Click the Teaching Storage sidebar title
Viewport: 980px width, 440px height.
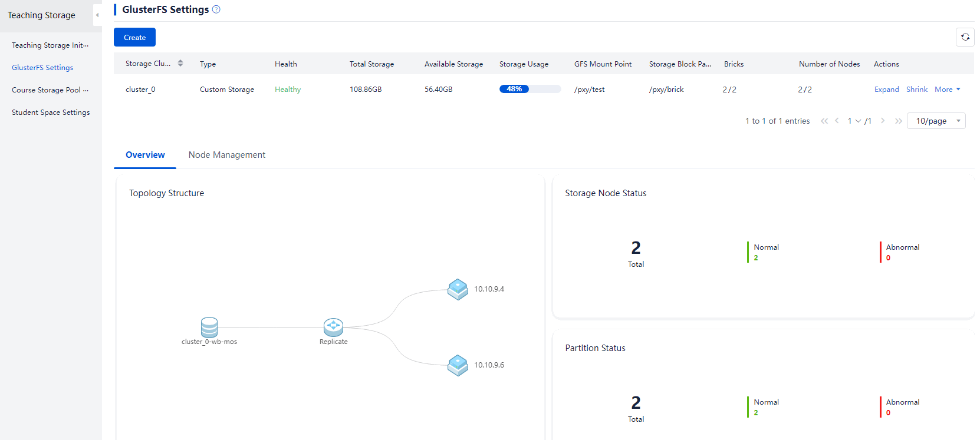[41, 15]
